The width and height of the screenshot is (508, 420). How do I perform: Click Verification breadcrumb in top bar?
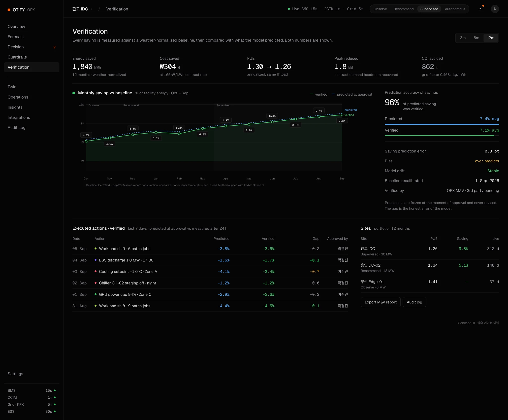(117, 9)
